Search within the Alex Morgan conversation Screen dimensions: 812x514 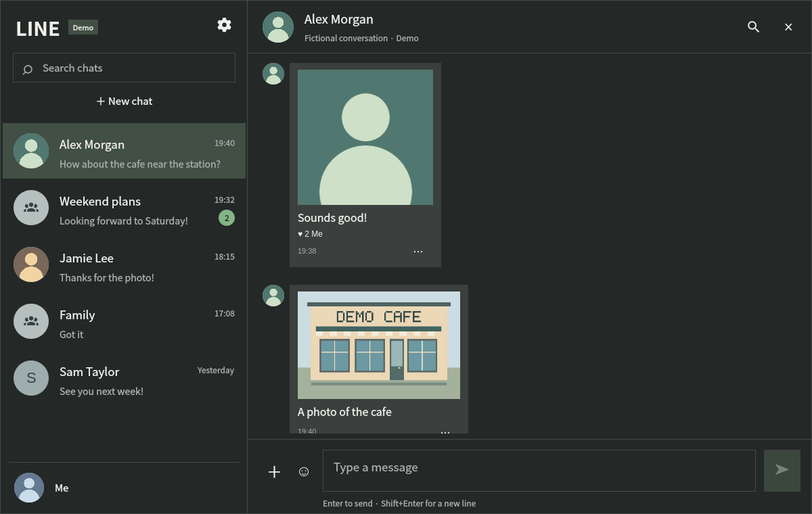(x=753, y=27)
